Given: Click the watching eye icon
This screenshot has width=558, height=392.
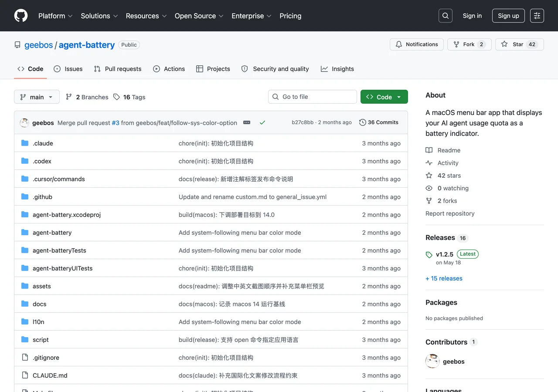Looking at the screenshot, I should click(x=429, y=188).
